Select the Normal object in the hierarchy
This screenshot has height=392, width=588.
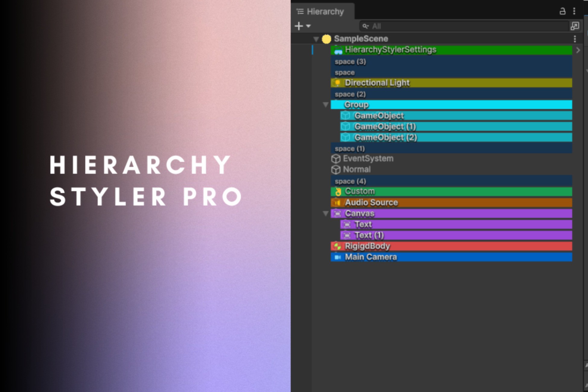click(356, 169)
